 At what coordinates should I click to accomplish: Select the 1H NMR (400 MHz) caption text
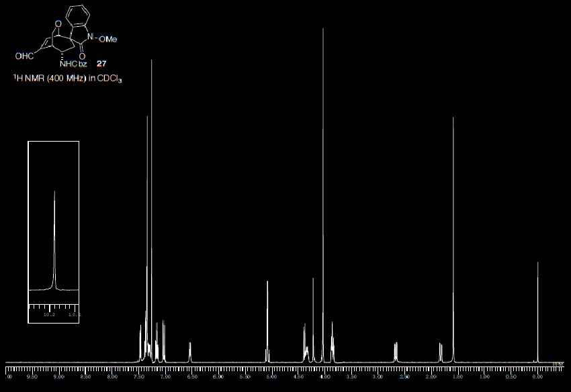tap(69, 79)
